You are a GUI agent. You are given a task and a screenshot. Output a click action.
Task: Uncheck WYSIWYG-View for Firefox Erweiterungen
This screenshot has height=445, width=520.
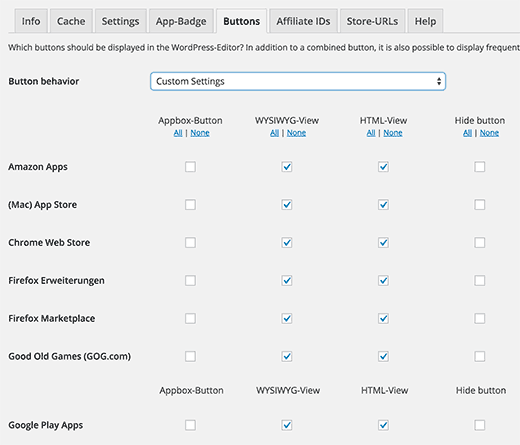[287, 281]
